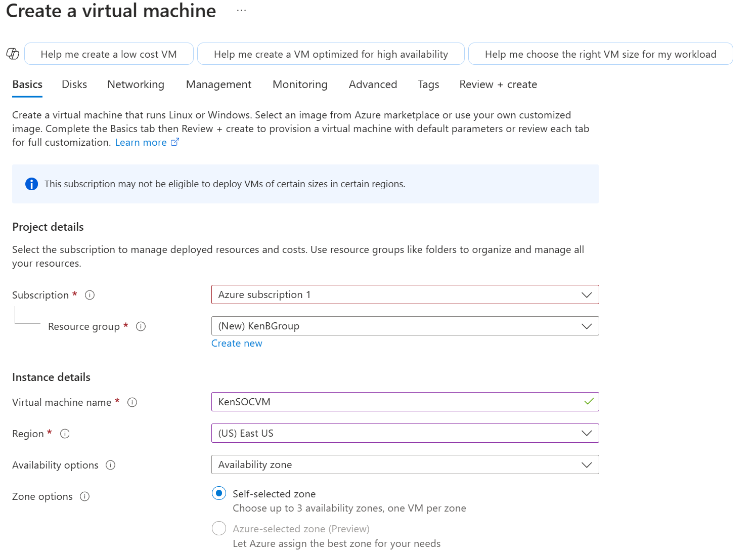This screenshot has width=756, height=551.
Task: Click the Virtual machine name info icon
Action: pyautogui.click(x=132, y=402)
